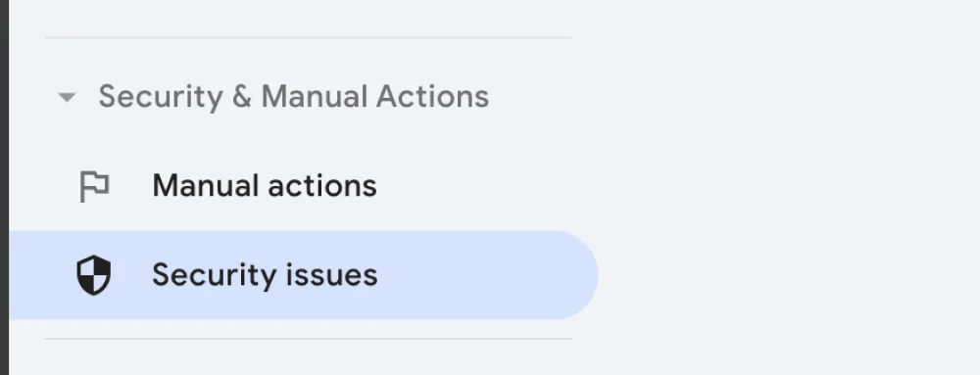Collapse the Security & Manual Actions section arrow

pos(67,97)
